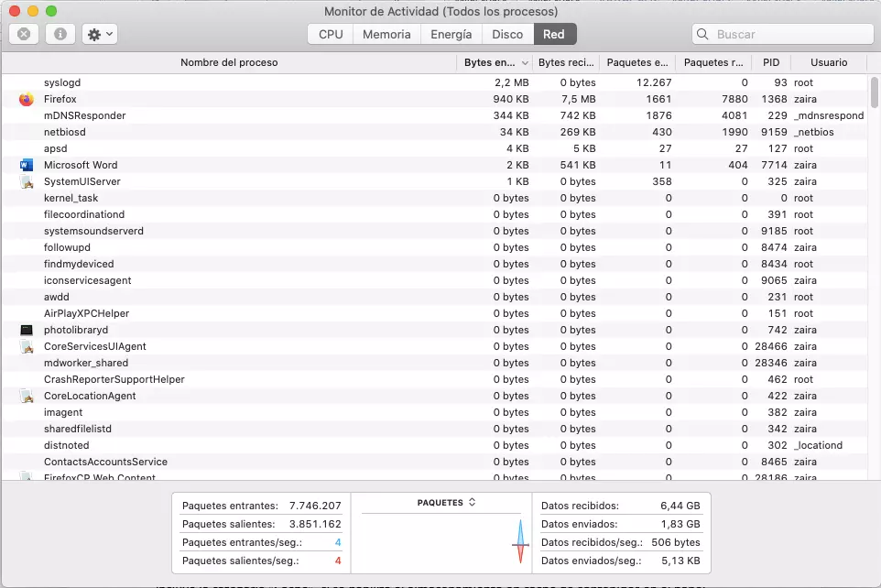Select the iconservicesagent process row
The image size is (881, 588).
pos(435,280)
